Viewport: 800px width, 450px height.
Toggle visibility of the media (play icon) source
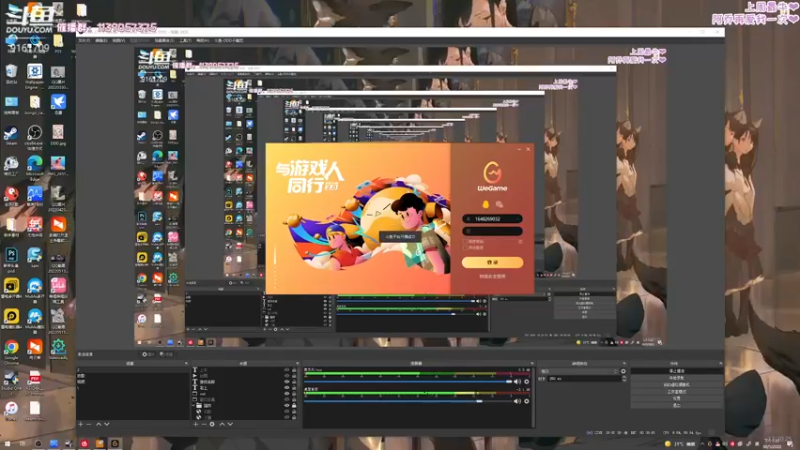pyautogui.click(x=286, y=376)
